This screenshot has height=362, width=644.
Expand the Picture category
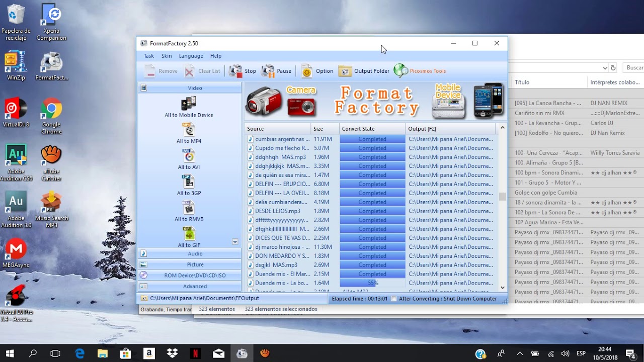click(x=190, y=264)
